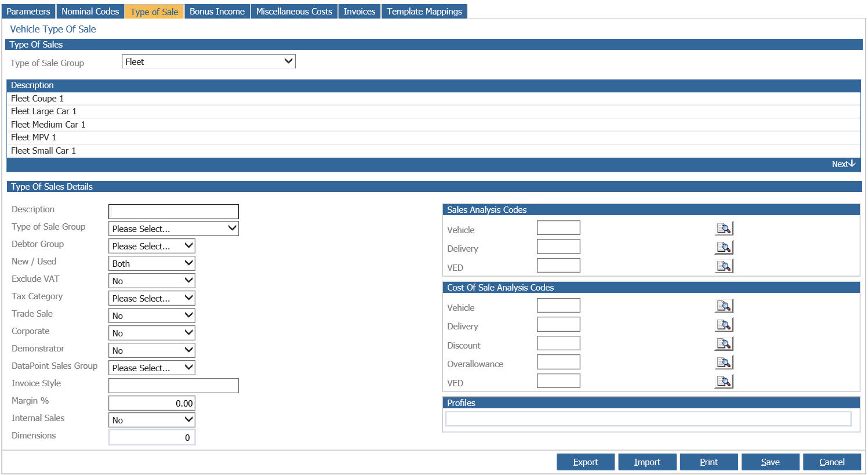The image size is (868, 475).
Task: Click the Profiles field
Action: [648, 419]
